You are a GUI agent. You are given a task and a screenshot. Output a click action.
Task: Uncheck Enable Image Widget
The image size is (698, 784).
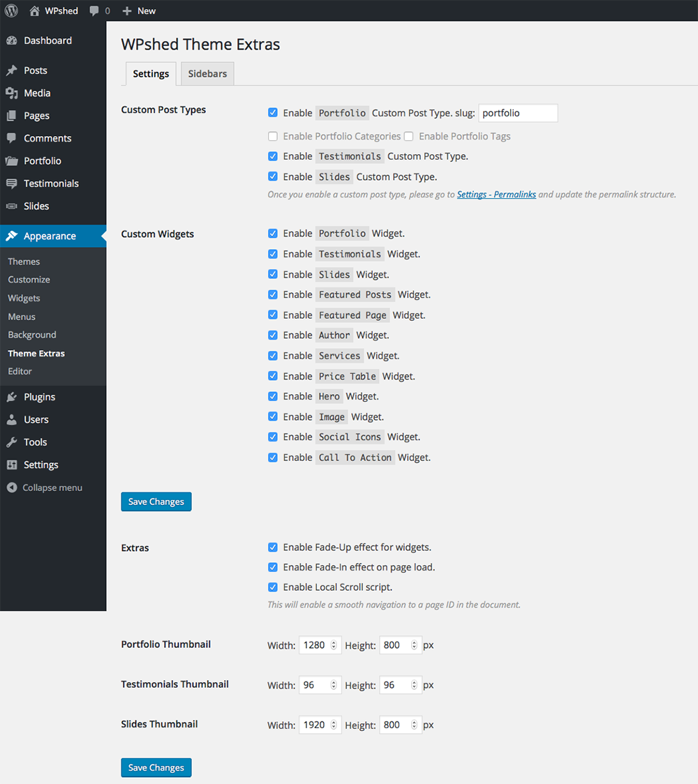(273, 416)
